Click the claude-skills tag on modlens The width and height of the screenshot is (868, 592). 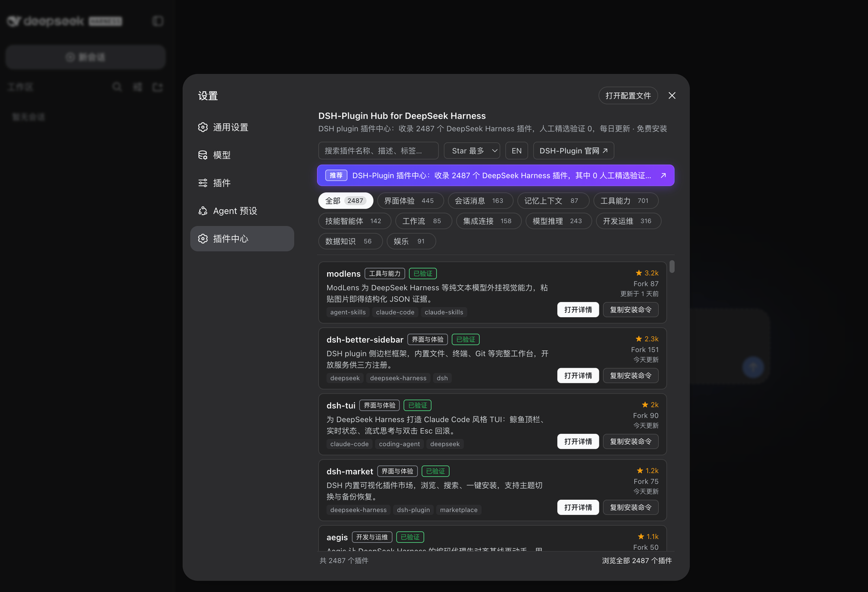[x=444, y=312]
